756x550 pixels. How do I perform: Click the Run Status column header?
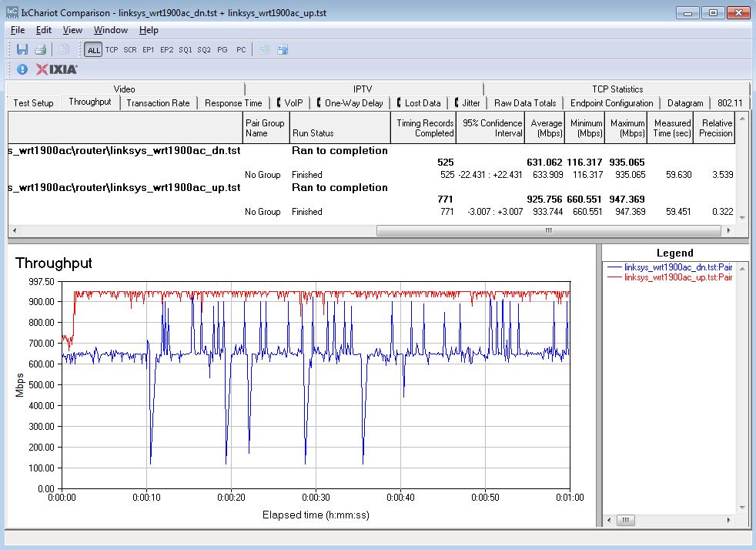pos(340,128)
